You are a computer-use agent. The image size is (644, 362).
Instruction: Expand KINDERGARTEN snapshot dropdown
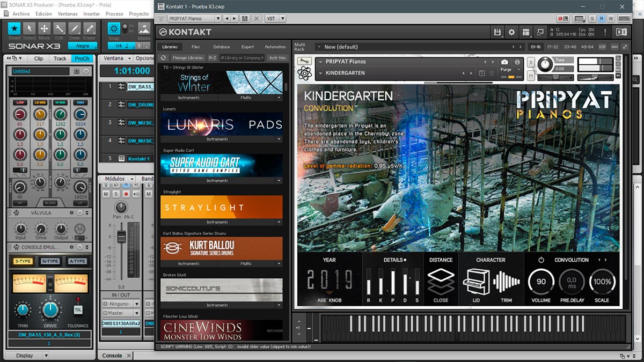click(x=320, y=73)
